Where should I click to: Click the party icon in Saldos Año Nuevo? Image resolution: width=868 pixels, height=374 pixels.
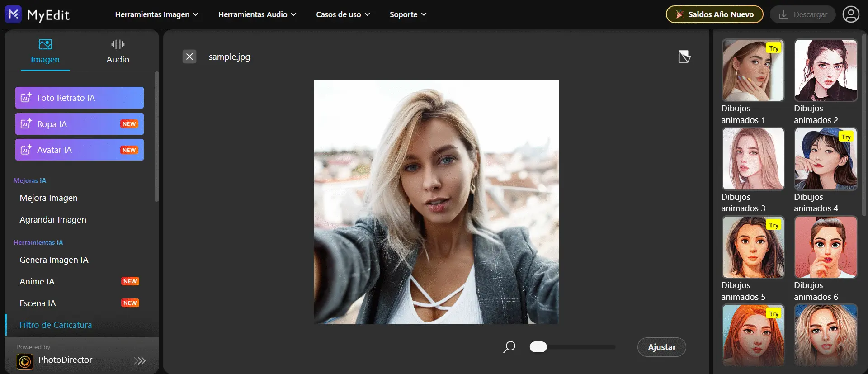(x=679, y=14)
